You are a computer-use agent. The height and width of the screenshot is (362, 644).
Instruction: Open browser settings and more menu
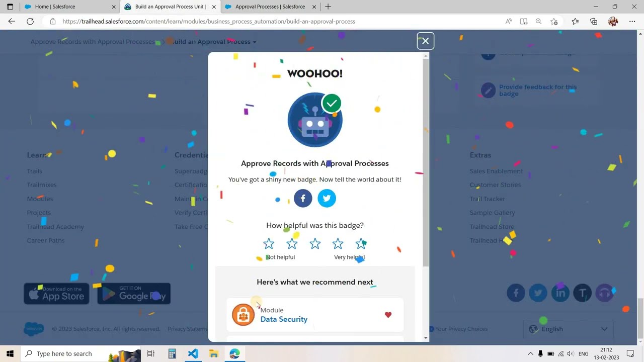point(632,21)
